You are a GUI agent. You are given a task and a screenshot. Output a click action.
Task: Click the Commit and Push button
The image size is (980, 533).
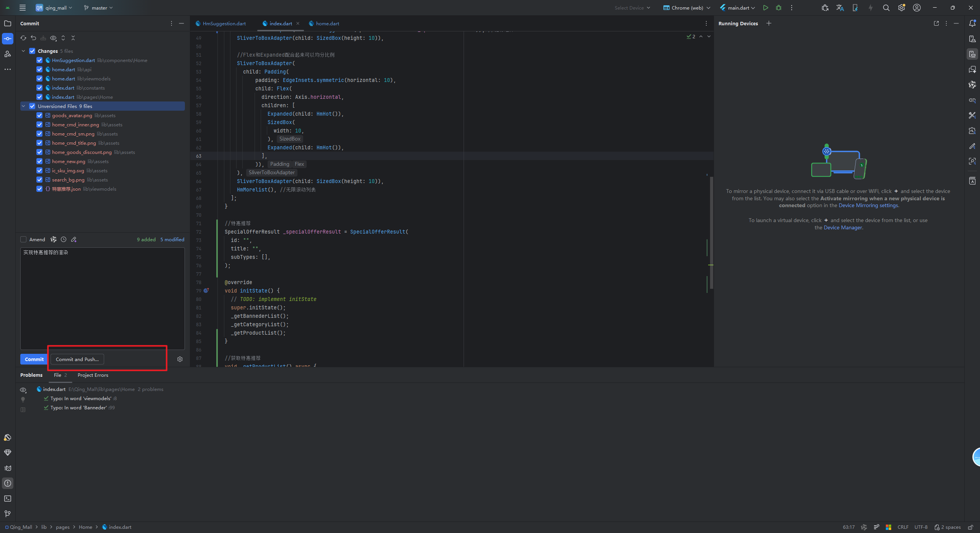click(77, 359)
